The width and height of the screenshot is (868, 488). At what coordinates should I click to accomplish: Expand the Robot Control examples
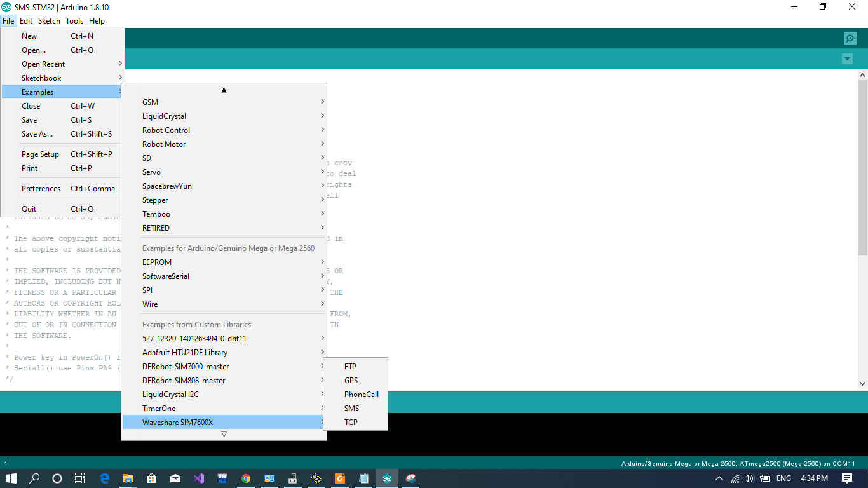224,130
